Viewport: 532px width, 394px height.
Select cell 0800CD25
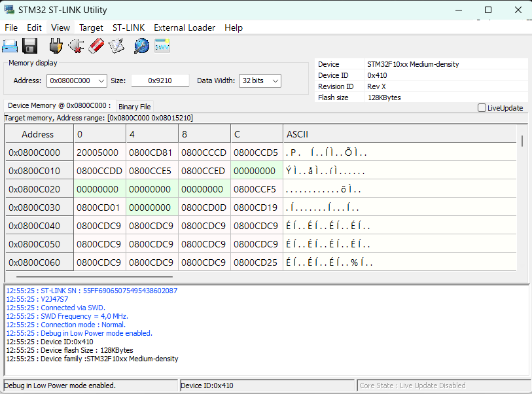click(257, 262)
